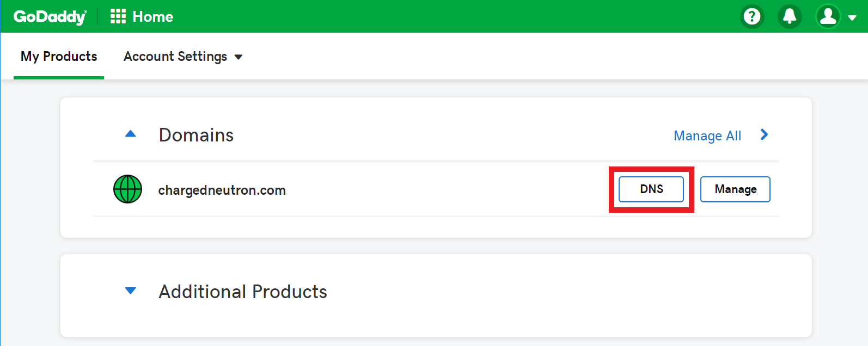Click the help question mark icon

[752, 16]
